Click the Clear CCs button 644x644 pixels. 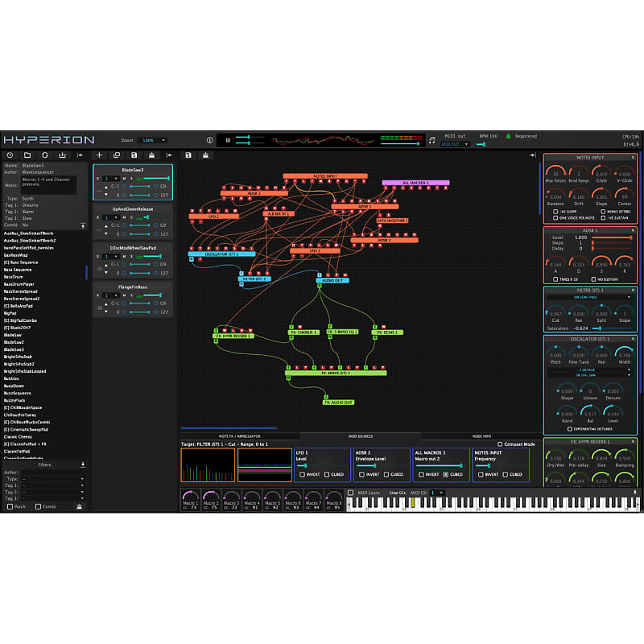[x=395, y=493]
